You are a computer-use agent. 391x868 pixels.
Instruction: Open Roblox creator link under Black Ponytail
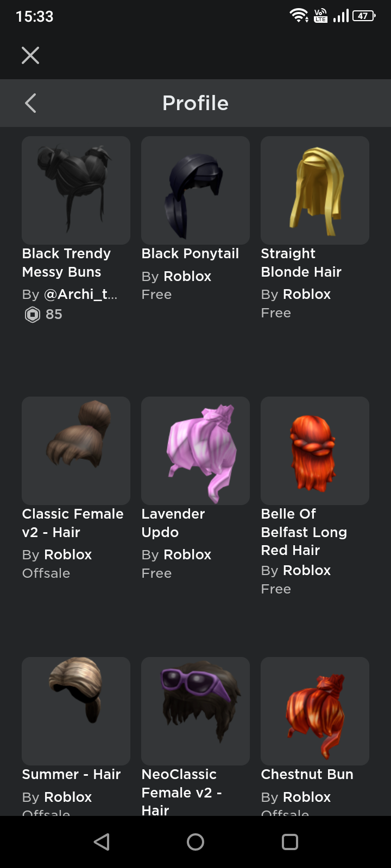(187, 276)
